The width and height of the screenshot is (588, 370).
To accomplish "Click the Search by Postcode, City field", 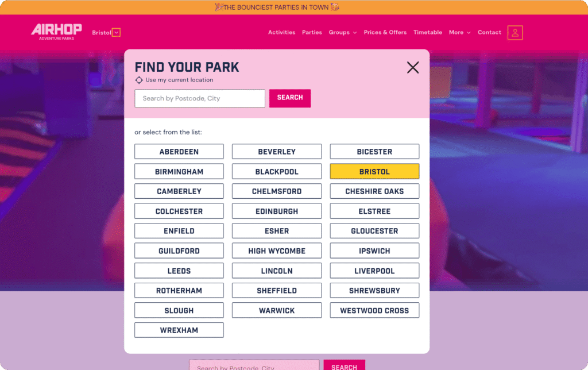I will (200, 98).
